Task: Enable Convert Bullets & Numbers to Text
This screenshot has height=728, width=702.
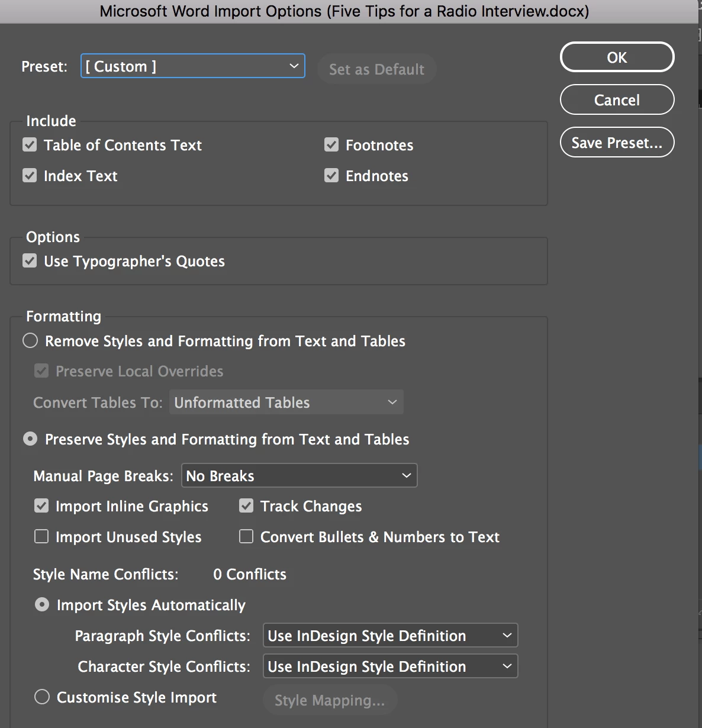Action: [246, 537]
